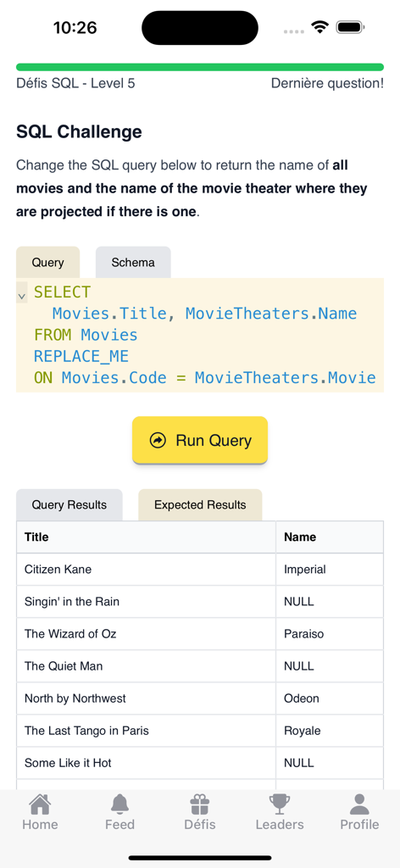The image size is (400, 868).
Task: Click the Title column header
Action: (146, 537)
